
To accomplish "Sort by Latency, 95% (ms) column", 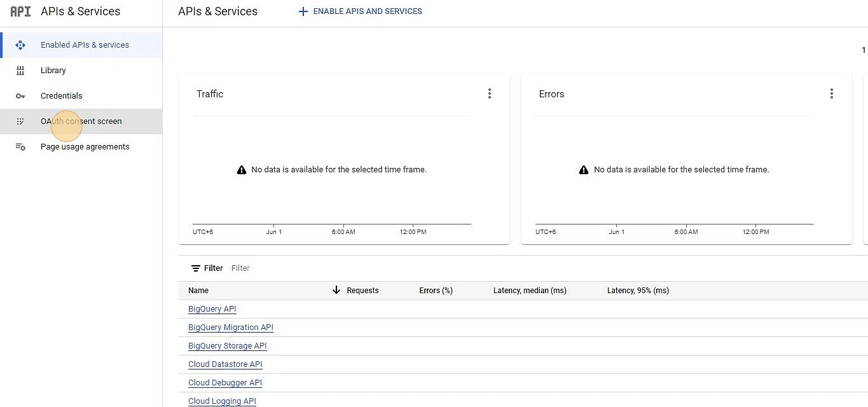I will click(638, 291).
